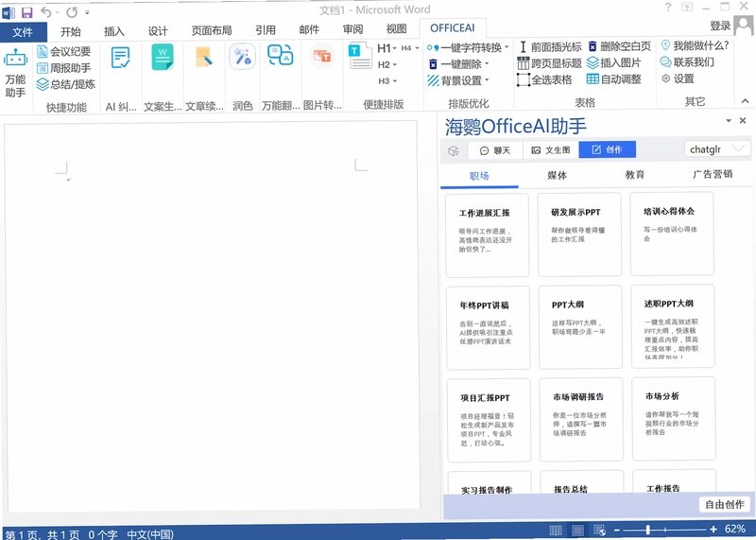
Task: Insert cursor in front via 前面插光标
Action: (550, 46)
